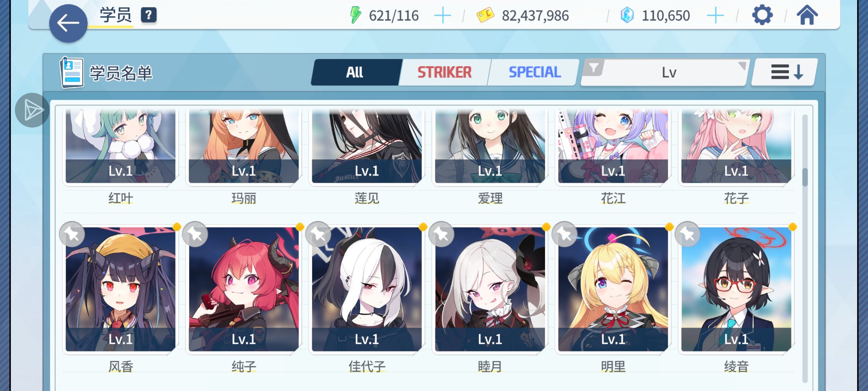Toggle pin on 风香 student card

[x=72, y=234]
